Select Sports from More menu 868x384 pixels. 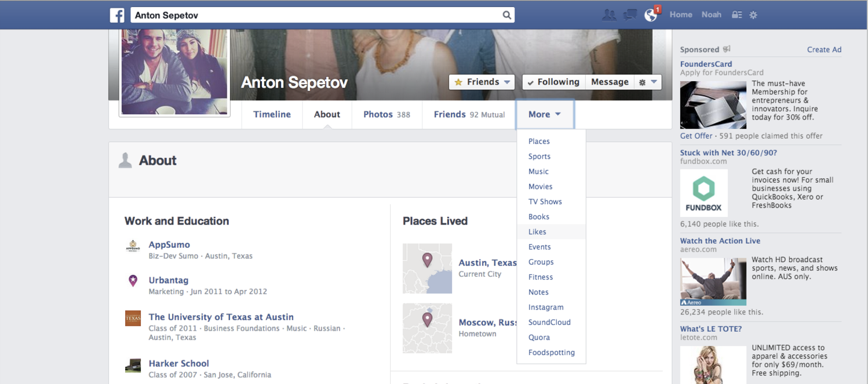(x=551, y=157)
